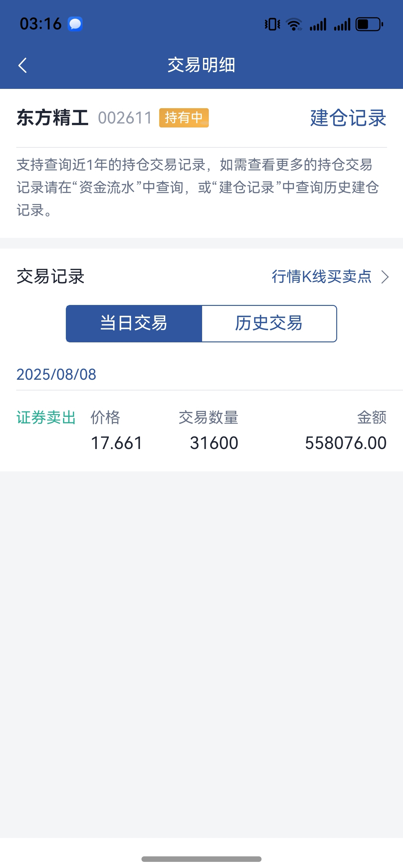Tap the first cellular signal icon
The width and height of the screenshot is (403, 868).
318,24
